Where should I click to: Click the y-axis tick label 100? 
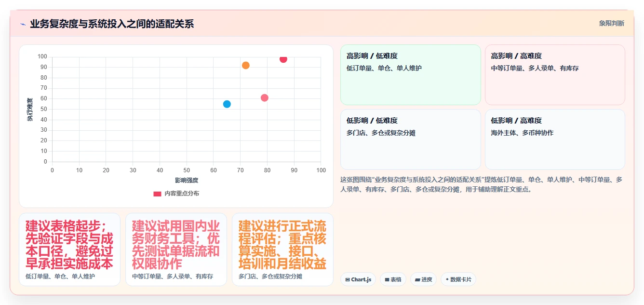[x=42, y=57]
